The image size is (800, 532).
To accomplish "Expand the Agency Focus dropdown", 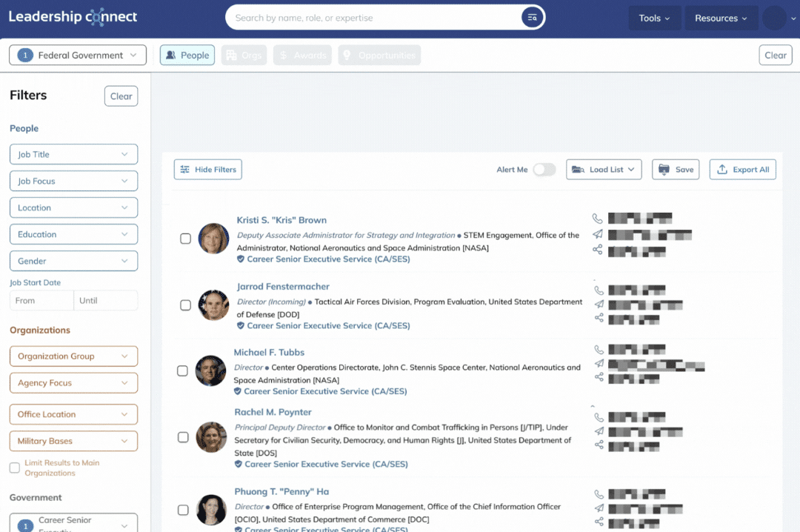I will 73,383.
